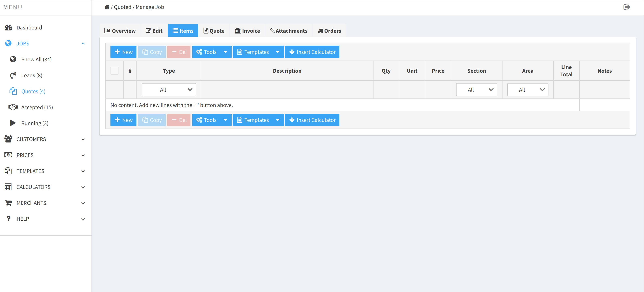This screenshot has height=292, width=644.
Task: Click the CALCULATORS grid icon
Action: coord(8,187)
